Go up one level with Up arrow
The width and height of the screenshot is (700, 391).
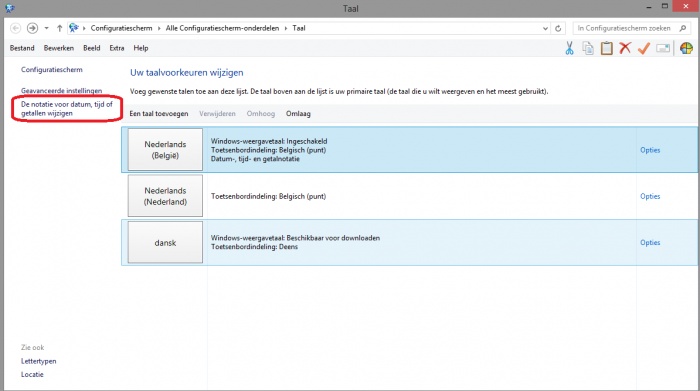[59, 28]
